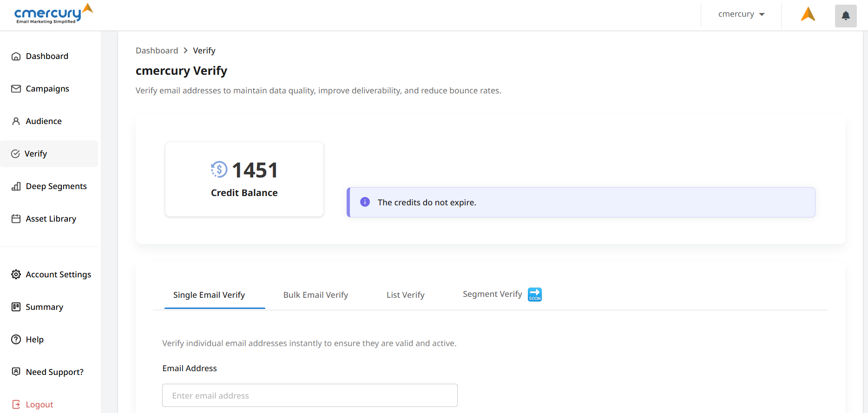Go to Deep Segments in sidebar

(x=56, y=186)
